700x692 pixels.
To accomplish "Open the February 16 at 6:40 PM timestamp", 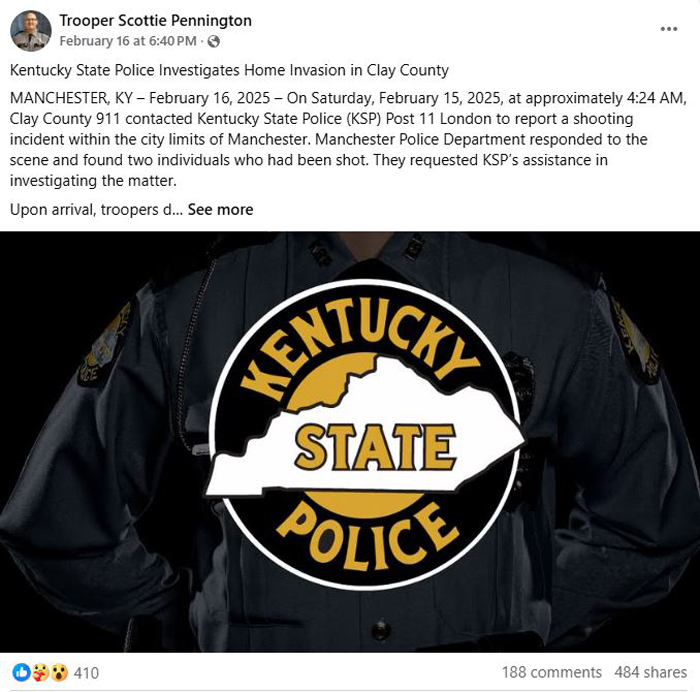I will click(128, 41).
